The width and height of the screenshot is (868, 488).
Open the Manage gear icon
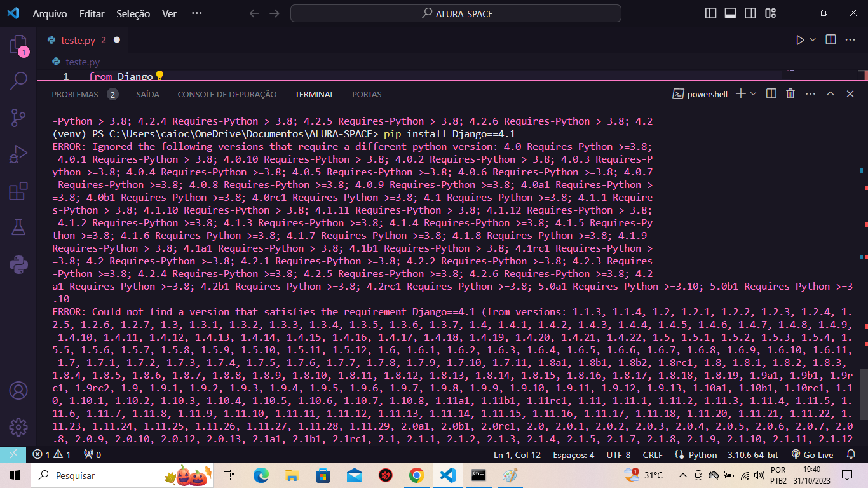coord(18,426)
